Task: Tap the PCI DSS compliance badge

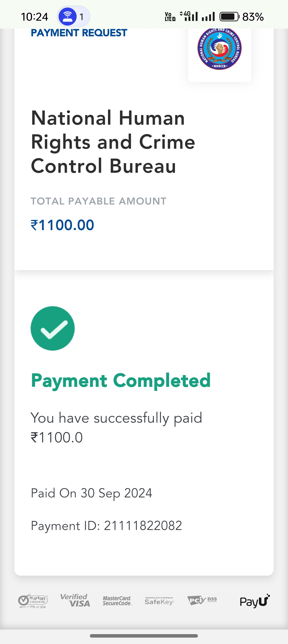Action: [202, 601]
